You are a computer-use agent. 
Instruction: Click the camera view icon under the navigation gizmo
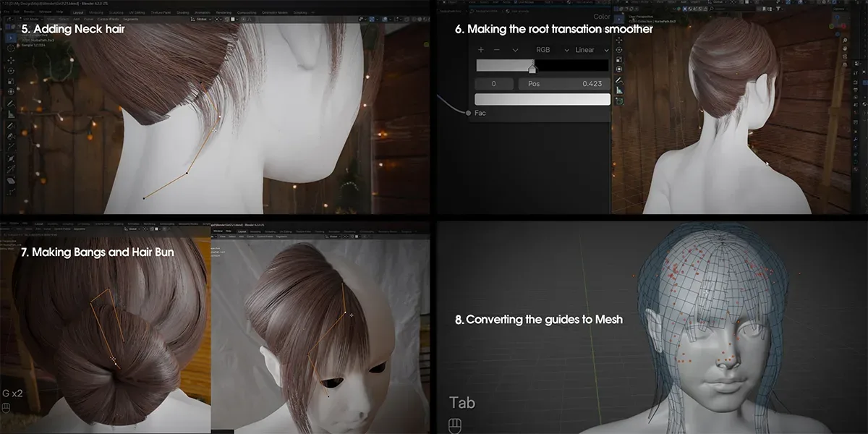844,57
